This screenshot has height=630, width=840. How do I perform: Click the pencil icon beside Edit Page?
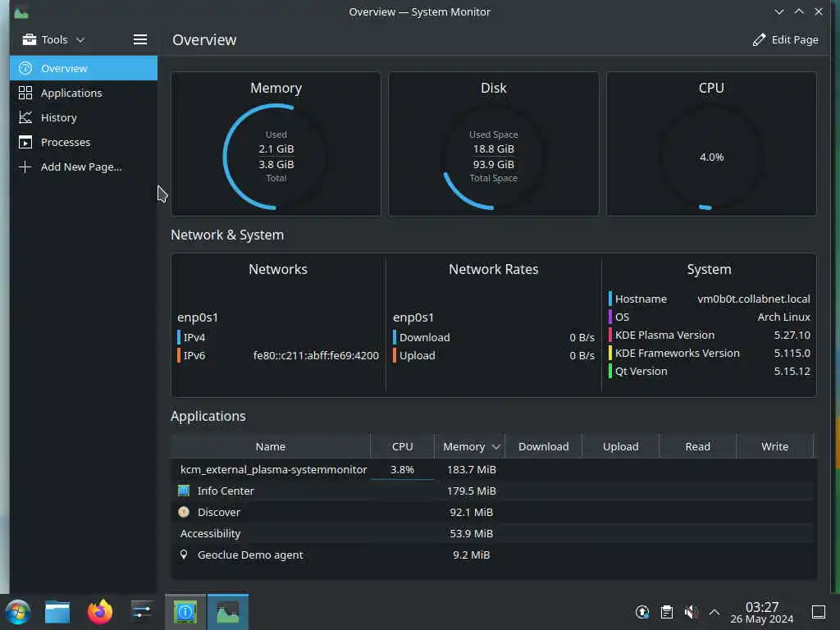(x=759, y=39)
